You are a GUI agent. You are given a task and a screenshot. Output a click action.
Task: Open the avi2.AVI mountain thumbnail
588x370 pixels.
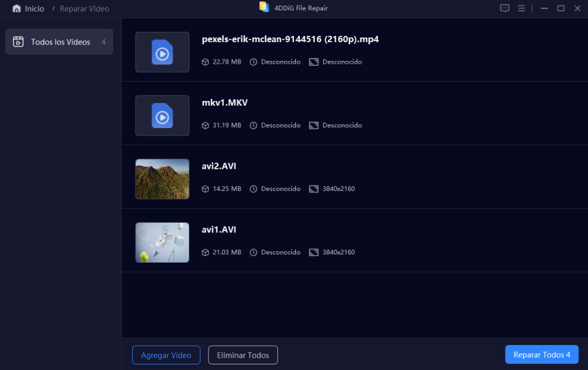[x=163, y=179]
